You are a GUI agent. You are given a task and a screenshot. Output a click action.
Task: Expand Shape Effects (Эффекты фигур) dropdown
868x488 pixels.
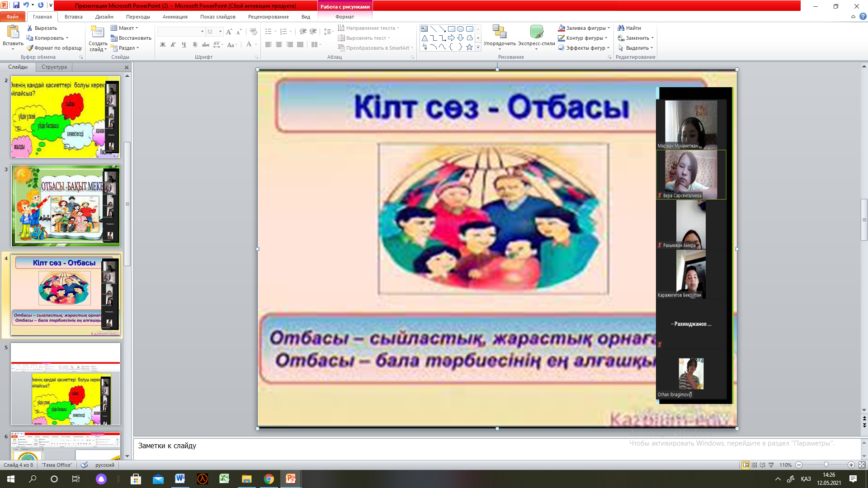click(608, 48)
